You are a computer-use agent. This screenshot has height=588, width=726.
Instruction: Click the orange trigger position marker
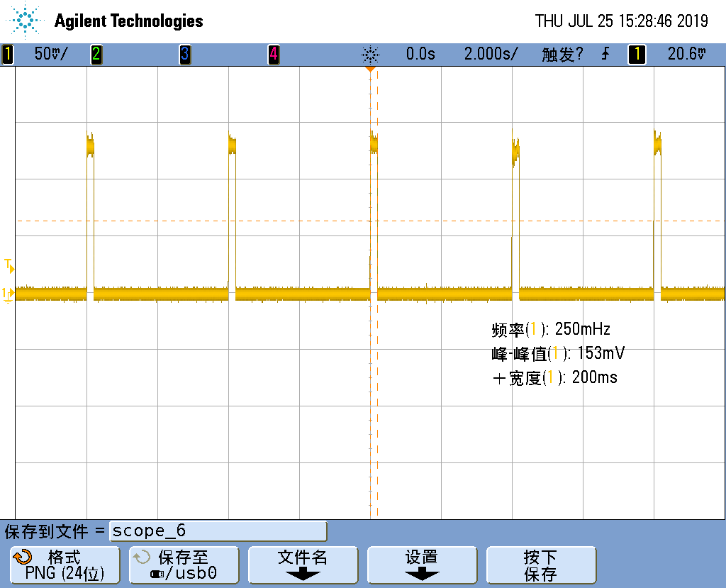point(369,69)
